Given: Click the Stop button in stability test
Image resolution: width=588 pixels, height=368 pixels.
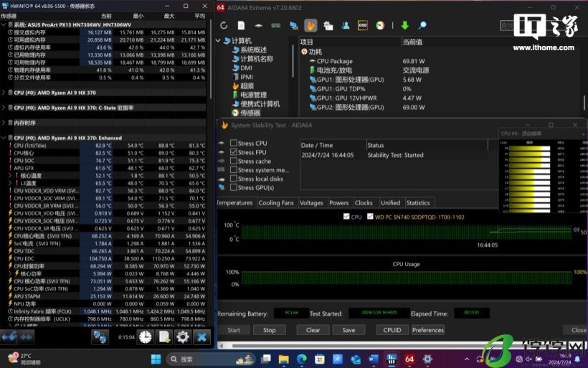Looking at the screenshot, I should coord(269,330).
